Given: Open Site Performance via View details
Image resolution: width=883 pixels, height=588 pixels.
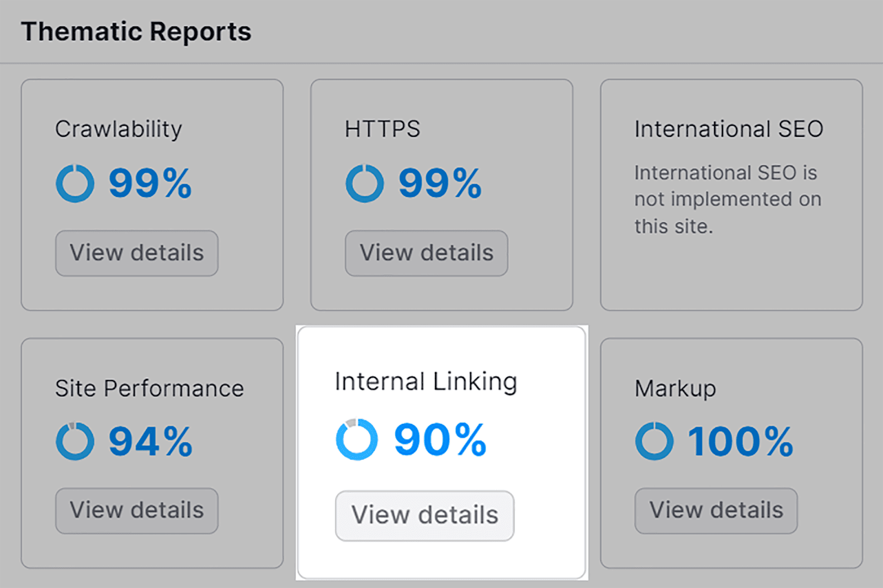Looking at the screenshot, I should (136, 510).
